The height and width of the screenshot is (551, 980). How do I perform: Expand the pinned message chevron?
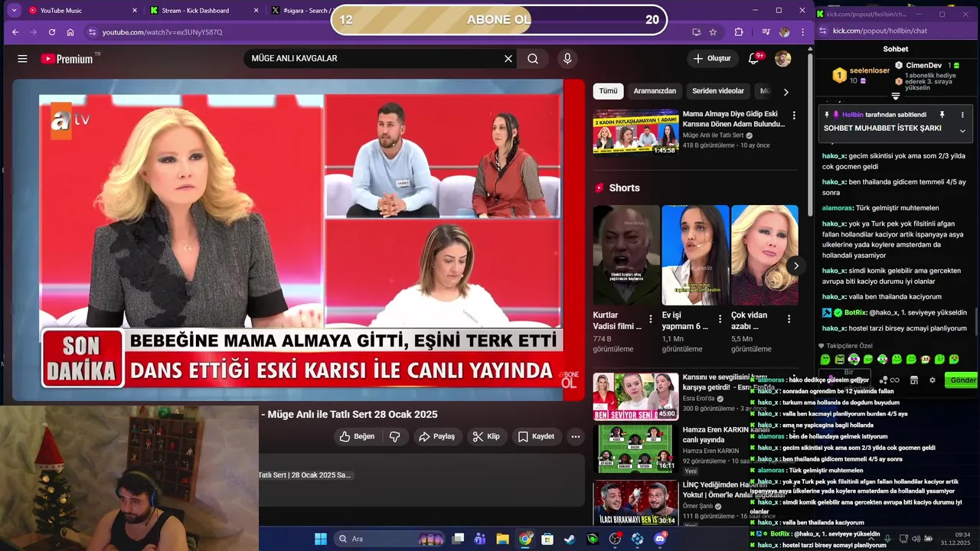[x=962, y=131]
